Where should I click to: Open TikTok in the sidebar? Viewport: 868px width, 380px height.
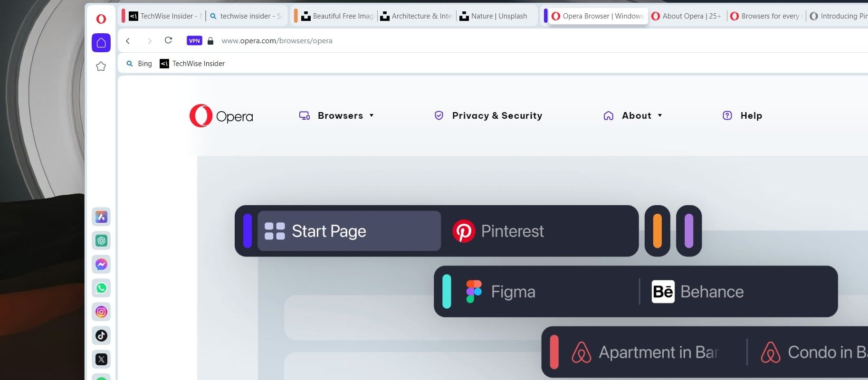[x=101, y=336]
